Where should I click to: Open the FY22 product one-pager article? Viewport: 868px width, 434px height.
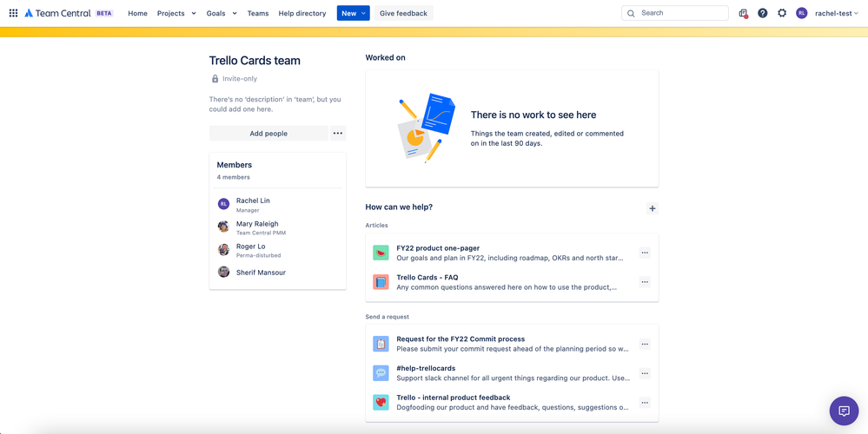tap(438, 248)
